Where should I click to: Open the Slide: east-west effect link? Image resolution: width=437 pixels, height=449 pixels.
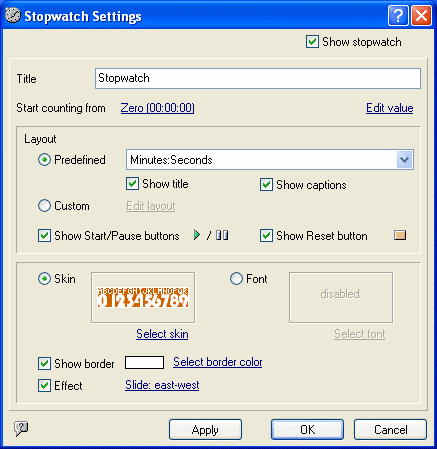pos(162,385)
